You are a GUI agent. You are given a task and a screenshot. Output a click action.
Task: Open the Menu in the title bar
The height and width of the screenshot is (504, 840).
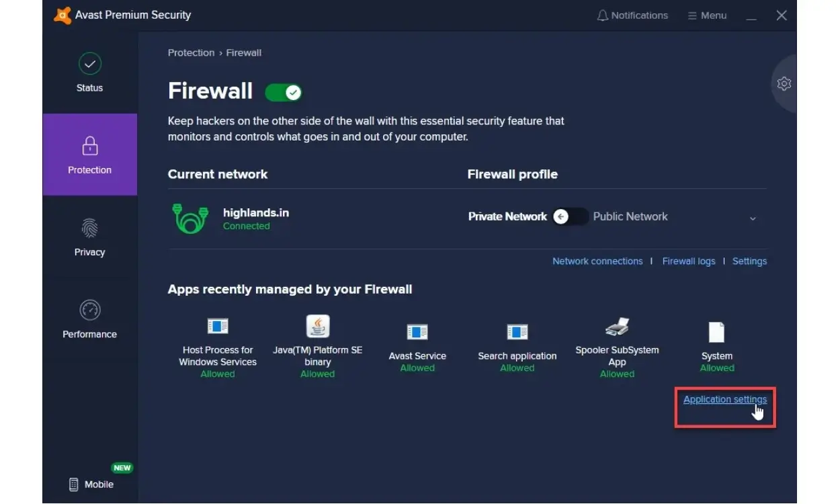707,15
